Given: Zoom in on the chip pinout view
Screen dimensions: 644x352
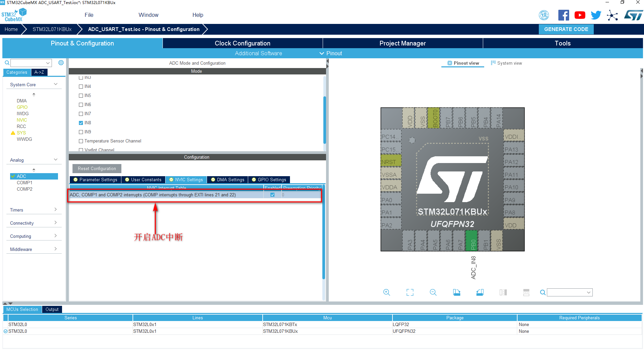Looking at the screenshot, I should pyautogui.click(x=386, y=292).
